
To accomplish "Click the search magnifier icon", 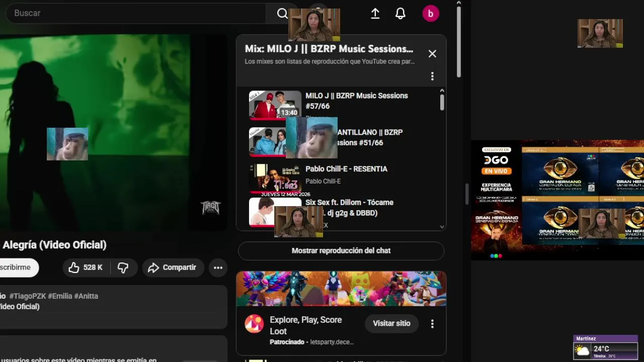I will 282,14.
